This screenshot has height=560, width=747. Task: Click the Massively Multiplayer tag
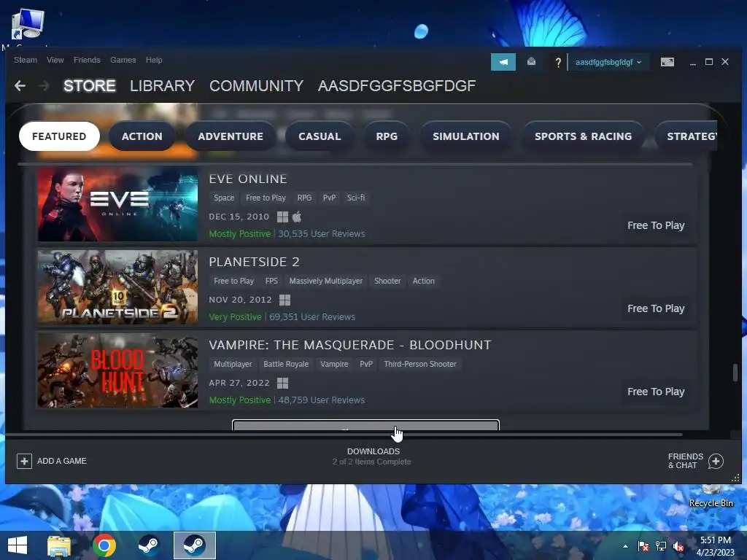326,281
